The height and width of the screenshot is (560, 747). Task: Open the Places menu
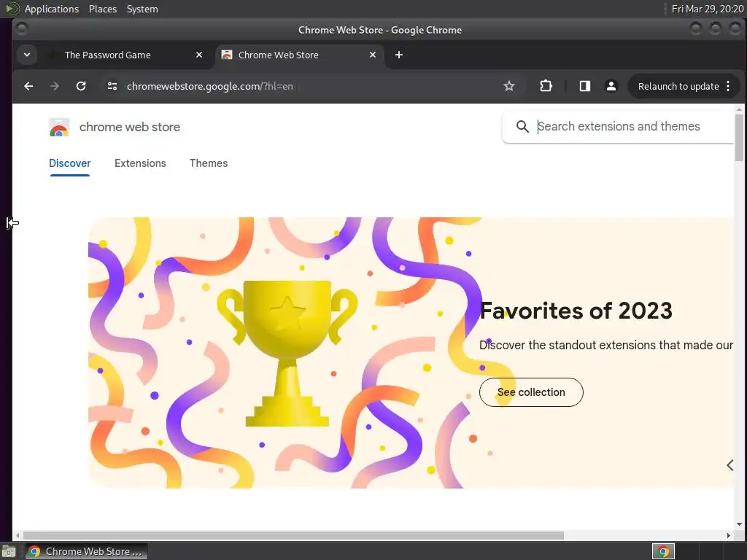coord(103,9)
